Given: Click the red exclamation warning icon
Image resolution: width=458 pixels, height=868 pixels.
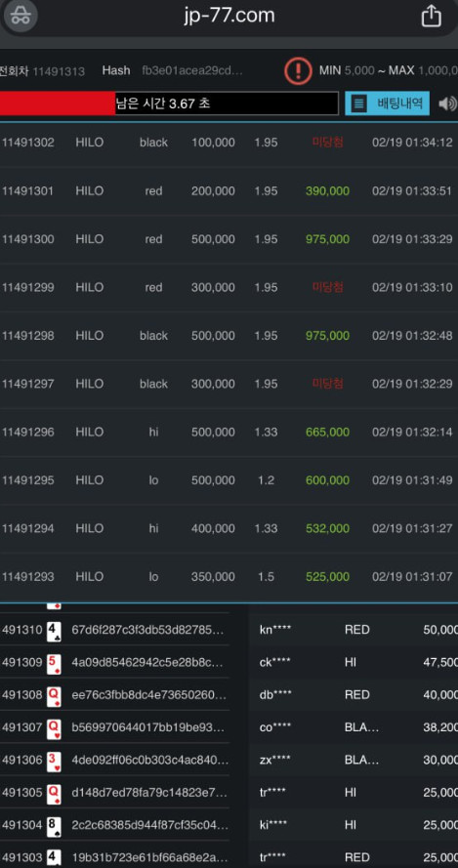Looking at the screenshot, I should pos(299,71).
